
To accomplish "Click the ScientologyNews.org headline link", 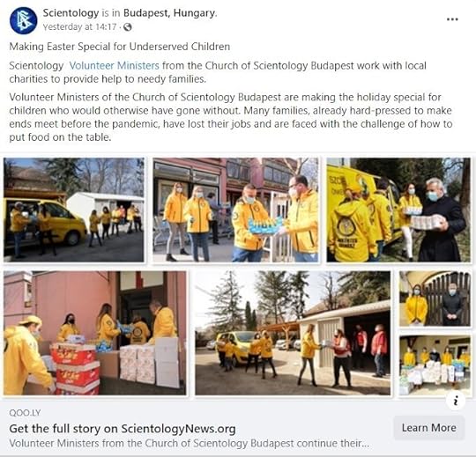I will 123,429.
